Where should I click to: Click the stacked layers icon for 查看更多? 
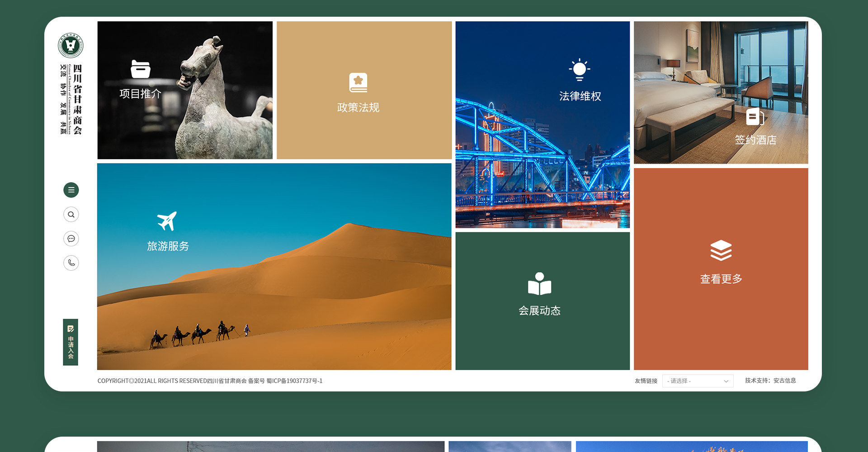[x=721, y=250]
